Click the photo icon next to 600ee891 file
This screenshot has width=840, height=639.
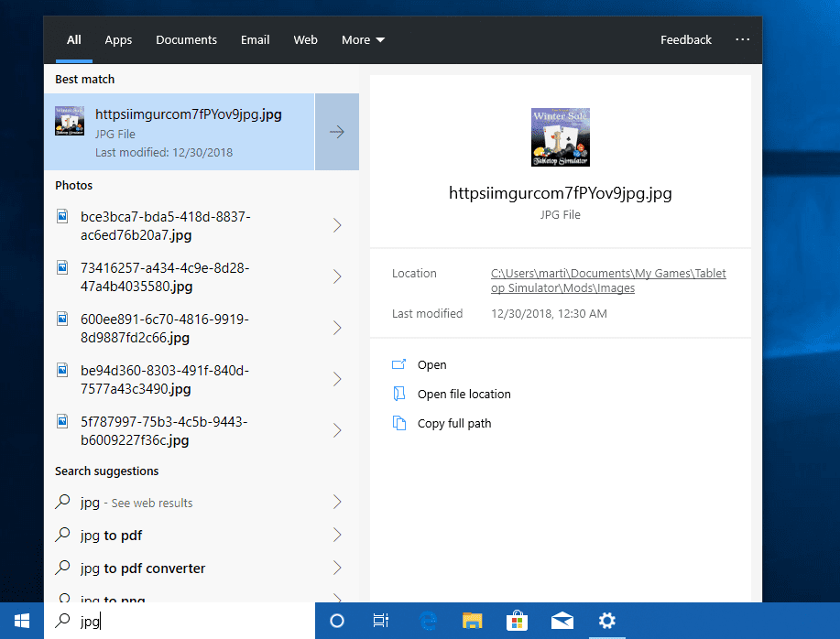[x=61, y=319]
